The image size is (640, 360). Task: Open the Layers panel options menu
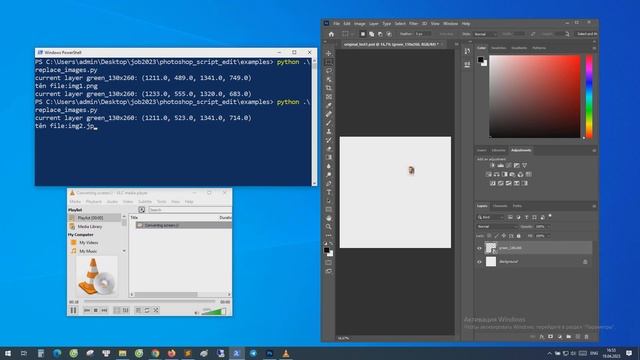(x=594, y=206)
